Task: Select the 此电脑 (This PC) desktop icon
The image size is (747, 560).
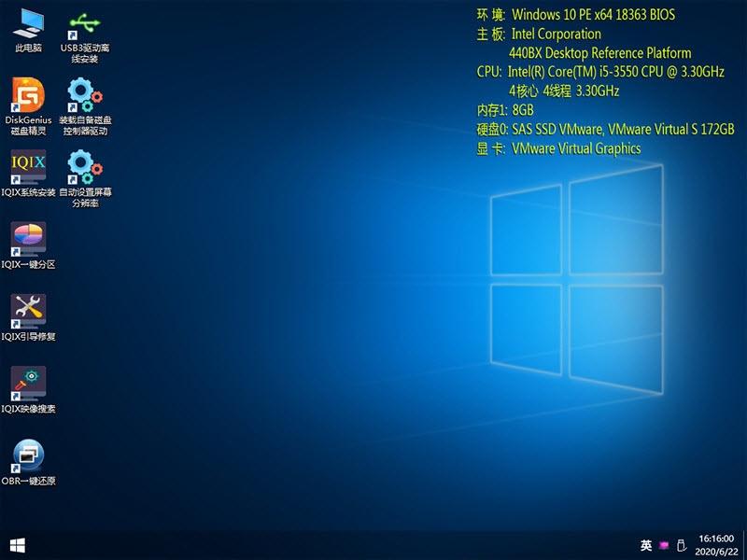Action: (28, 30)
